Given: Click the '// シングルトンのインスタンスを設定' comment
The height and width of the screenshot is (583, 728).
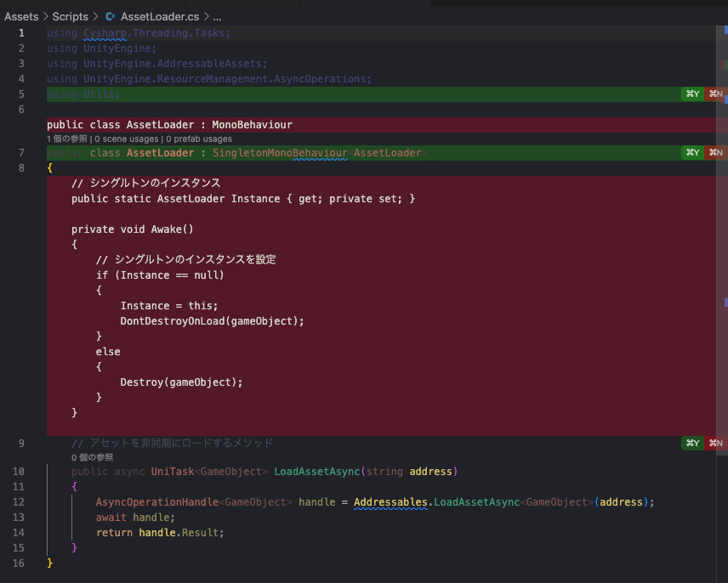Looking at the screenshot, I should coord(185,260).
